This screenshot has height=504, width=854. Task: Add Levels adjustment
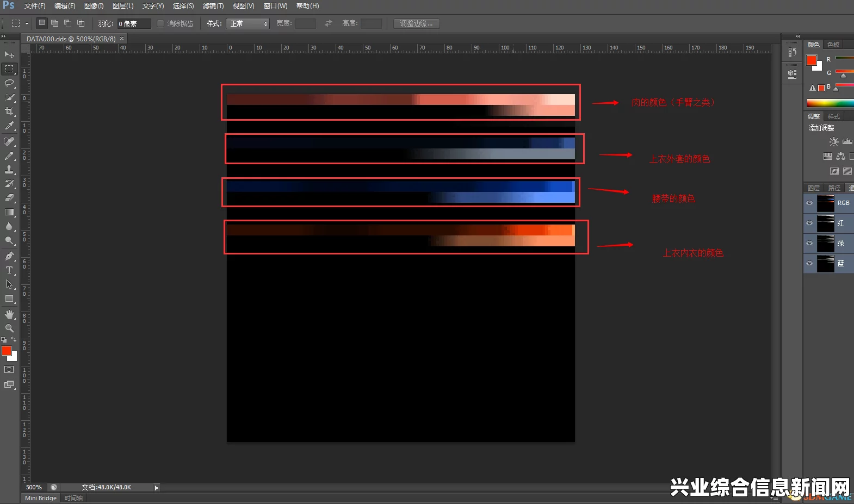(x=847, y=142)
